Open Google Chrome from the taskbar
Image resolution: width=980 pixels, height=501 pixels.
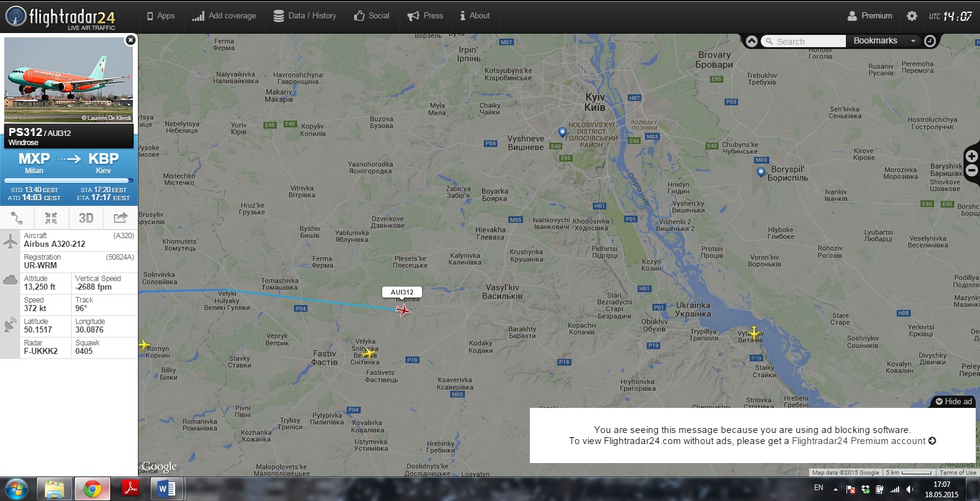pos(92,489)
